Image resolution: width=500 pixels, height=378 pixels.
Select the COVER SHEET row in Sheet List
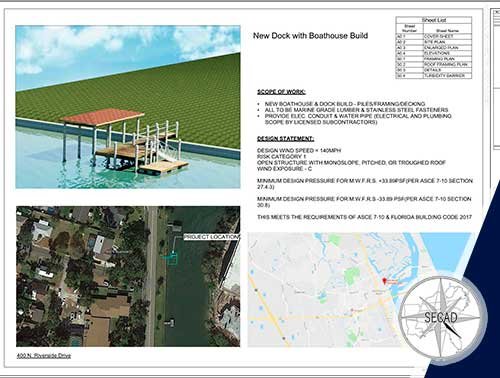pyautogui.click(x=434, y=36)
